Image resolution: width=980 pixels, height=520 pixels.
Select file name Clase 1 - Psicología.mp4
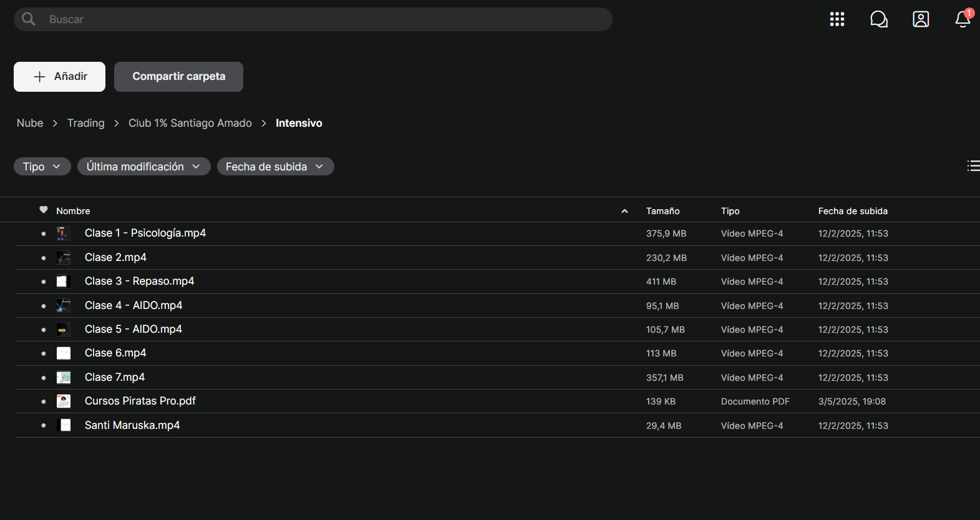coord(145,233)
